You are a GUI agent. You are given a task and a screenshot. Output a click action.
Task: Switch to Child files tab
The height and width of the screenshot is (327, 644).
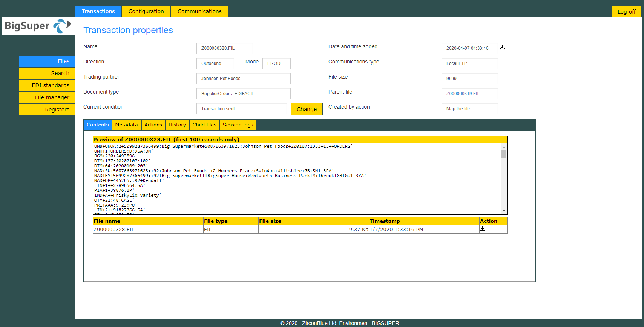coord(204,125)
